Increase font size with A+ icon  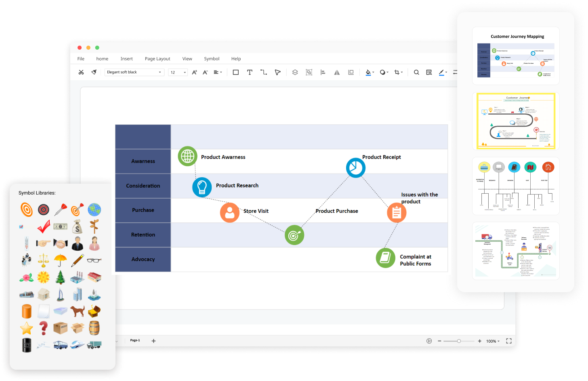tap(194, 72)
